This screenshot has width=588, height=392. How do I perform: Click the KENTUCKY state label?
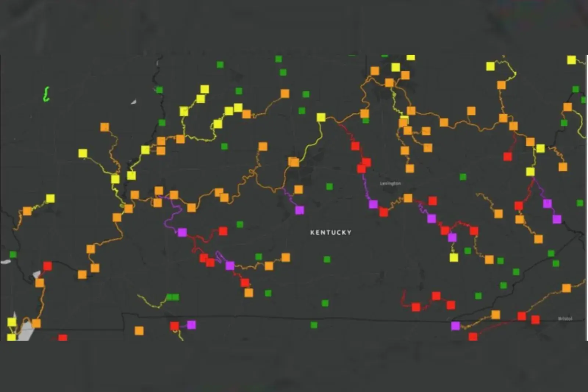tap(331, 232)
